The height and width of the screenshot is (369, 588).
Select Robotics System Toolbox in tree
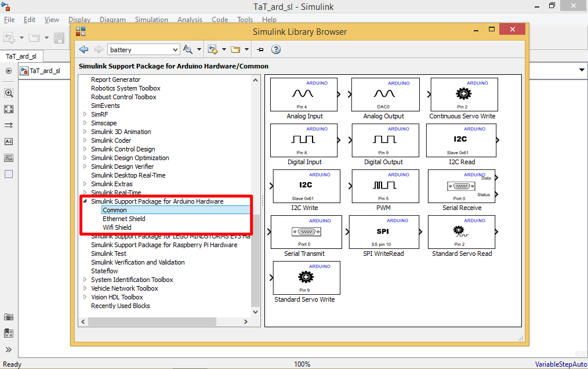[126, 88]
